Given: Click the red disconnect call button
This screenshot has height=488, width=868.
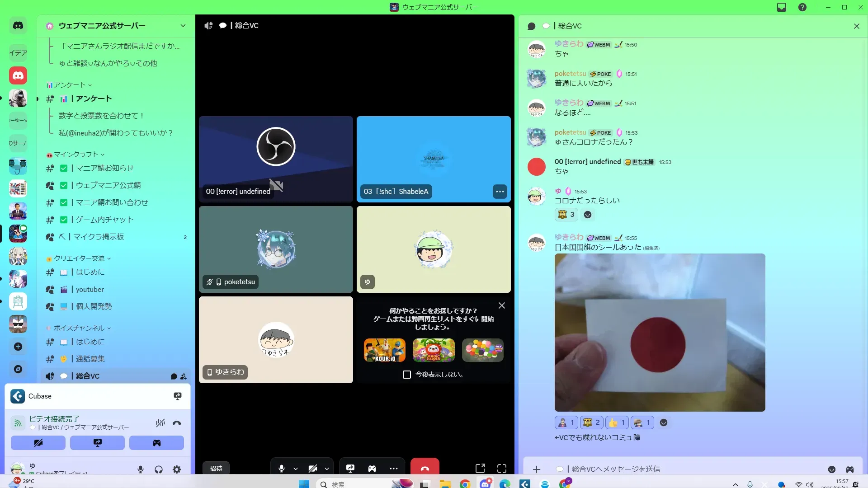Looking at the screenshot, I should tap(425, 468).
